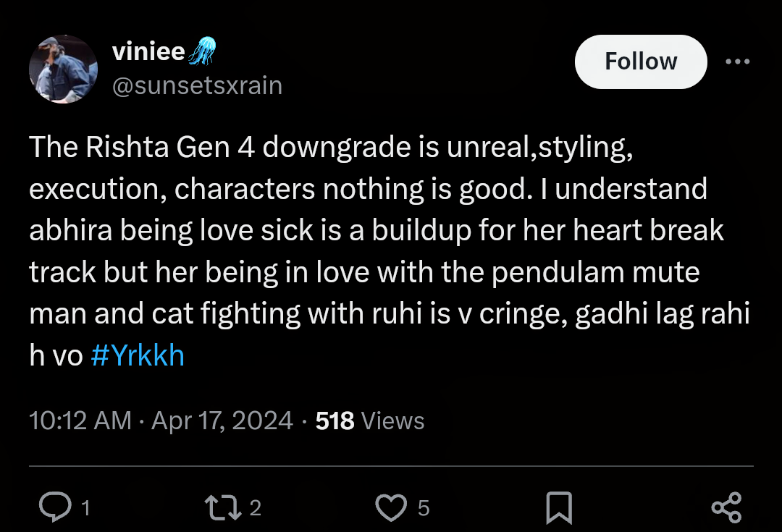782x532 pixels.
Task: Open viniee's profile picture
Action: pyautogui.click(x=63, y=69)
